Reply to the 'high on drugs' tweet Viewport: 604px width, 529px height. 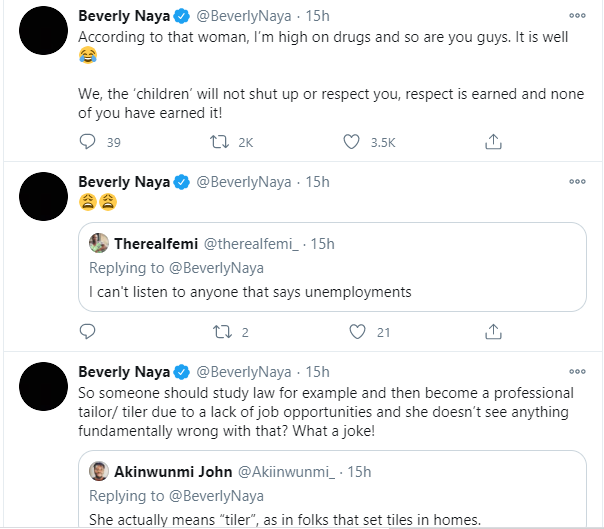87,142
